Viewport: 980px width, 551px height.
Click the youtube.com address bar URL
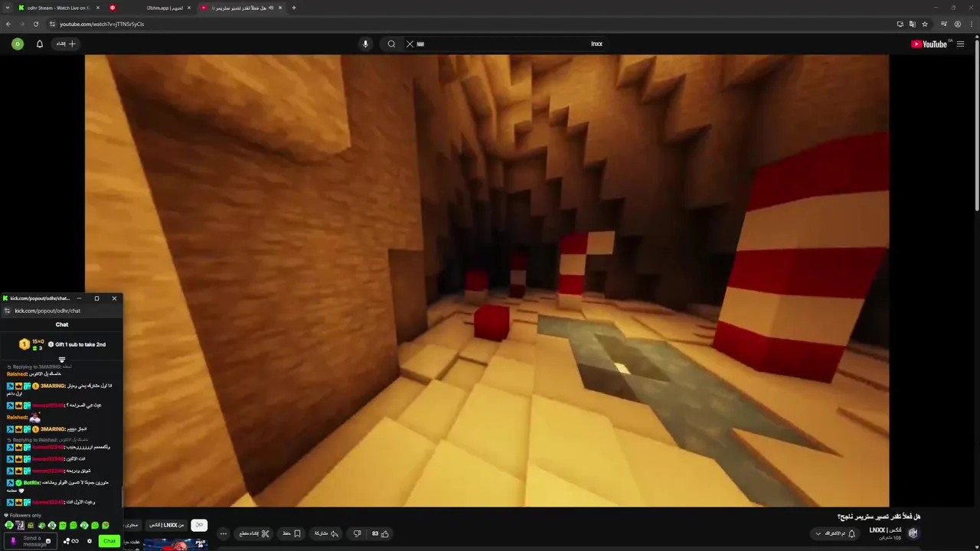pyautogui.click(x=102, y=24)
